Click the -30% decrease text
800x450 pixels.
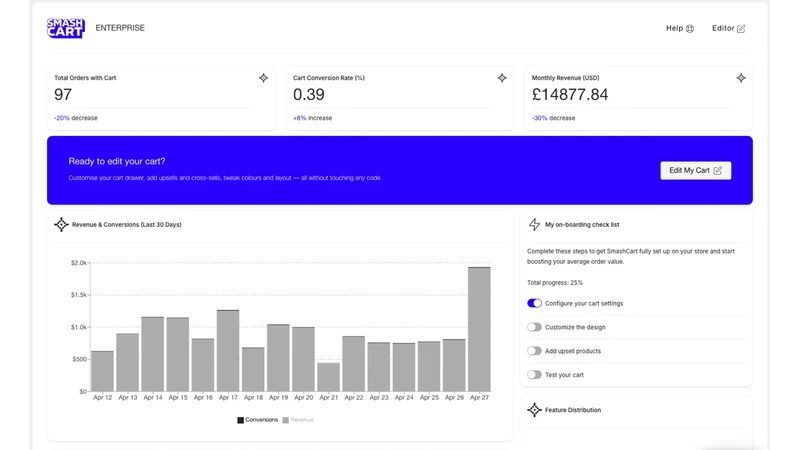coord(554,118)
